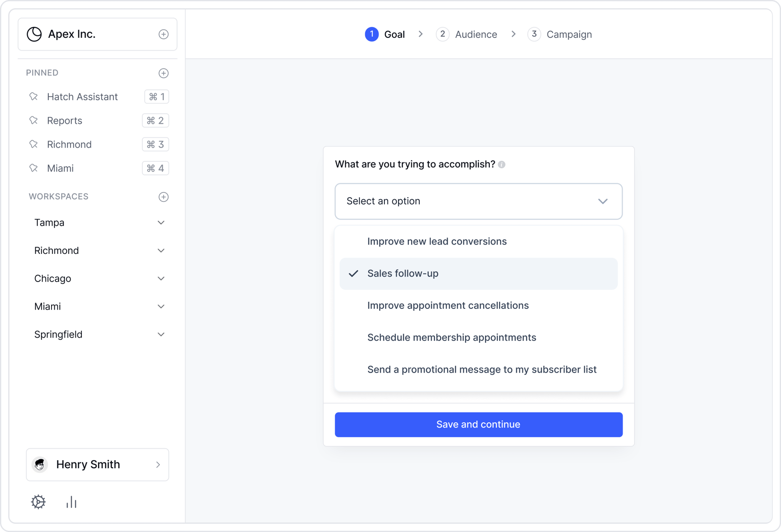Image resolution: width=781 pixels, height=532 pixels.
Task: Click the Apex Inc. clock logo
Action: click(x=34, y=34)
